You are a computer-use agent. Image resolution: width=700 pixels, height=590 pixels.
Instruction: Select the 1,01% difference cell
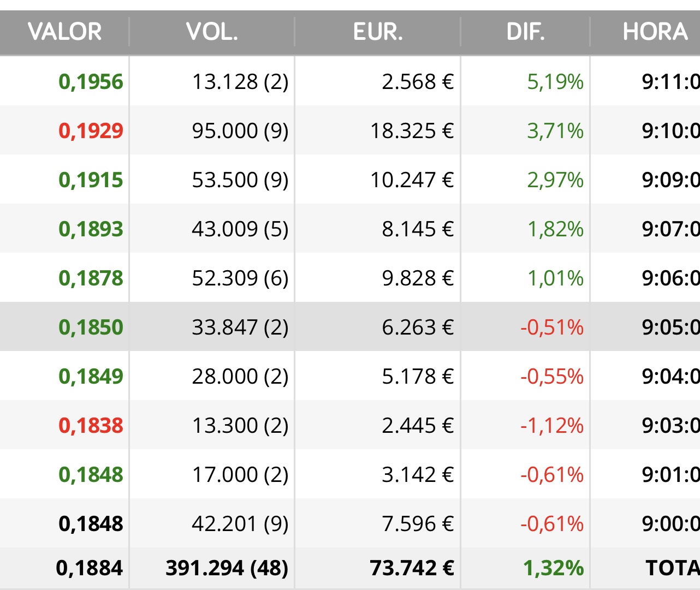pos(555,278)
